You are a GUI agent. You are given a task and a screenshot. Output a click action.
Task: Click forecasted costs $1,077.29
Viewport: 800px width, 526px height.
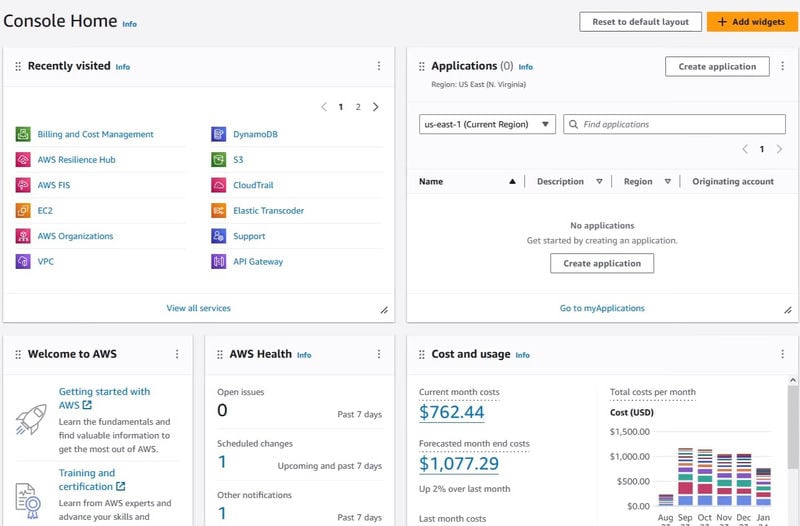click(x=459, y=463)
